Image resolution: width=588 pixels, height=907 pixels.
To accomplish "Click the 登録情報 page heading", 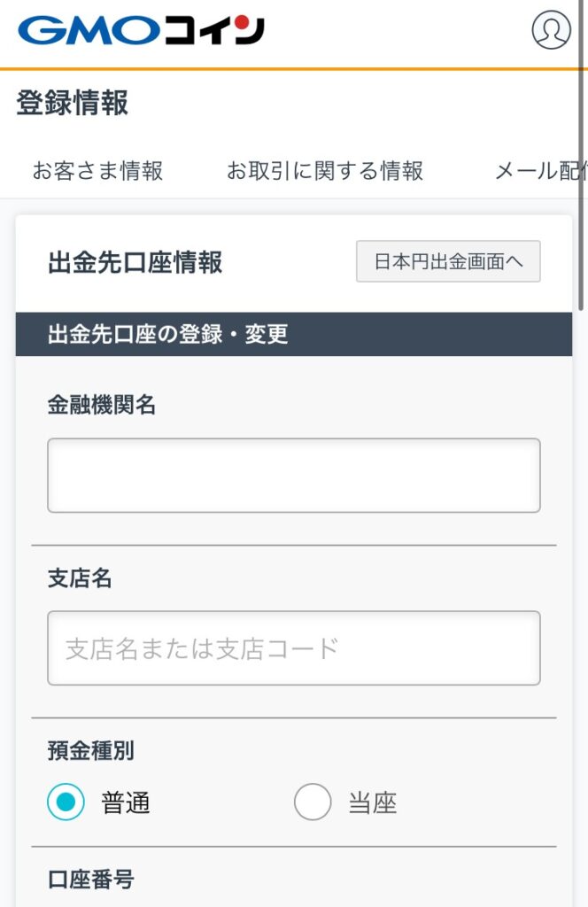I will (73, 103).
